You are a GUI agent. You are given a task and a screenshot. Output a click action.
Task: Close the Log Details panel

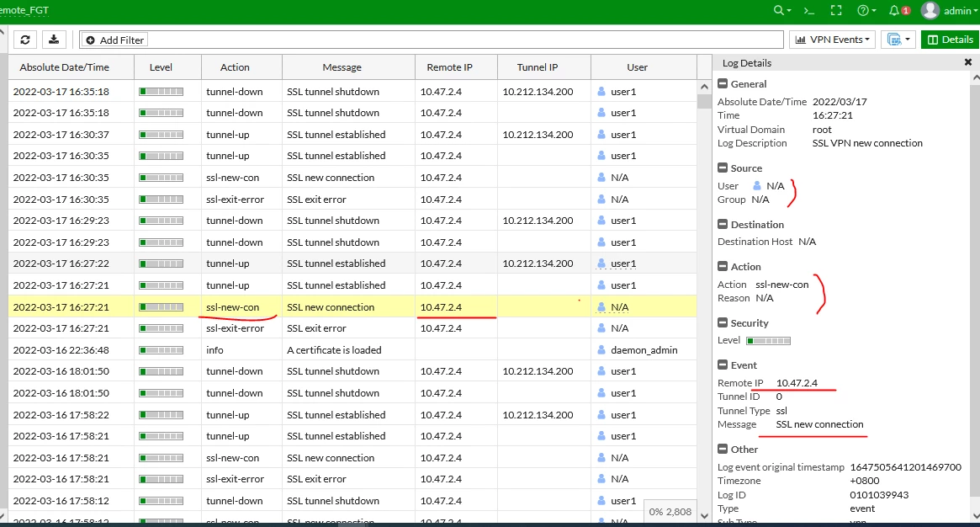coord(968,62)
